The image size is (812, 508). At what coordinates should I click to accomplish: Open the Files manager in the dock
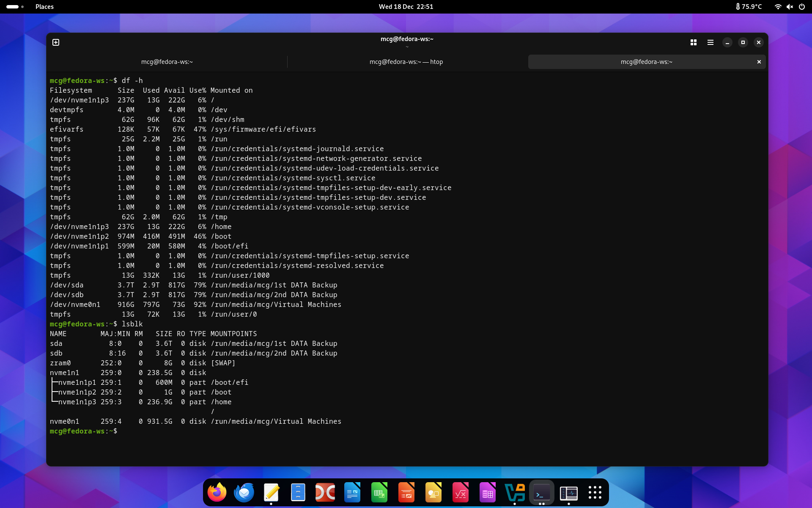point(298,492)
